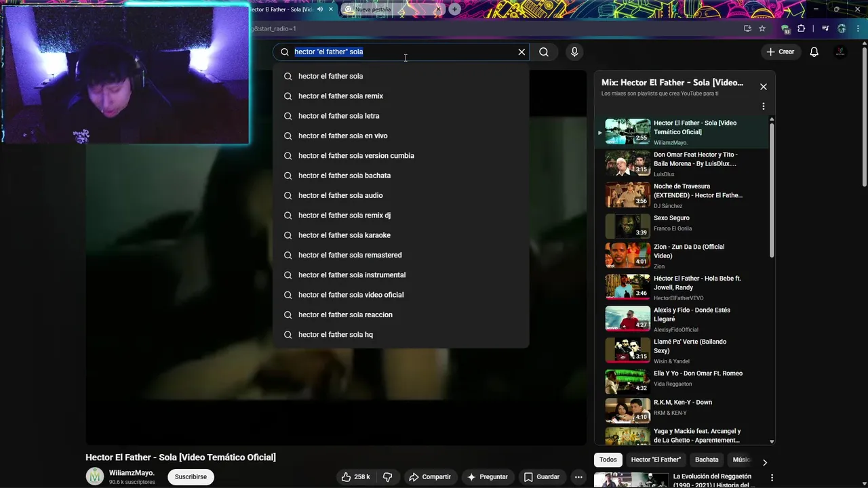The height and width of the screenshot is (488, 868).
Task: Select suggestion 'hector el father sola remix dj'
Action: [x=401, y=216]
